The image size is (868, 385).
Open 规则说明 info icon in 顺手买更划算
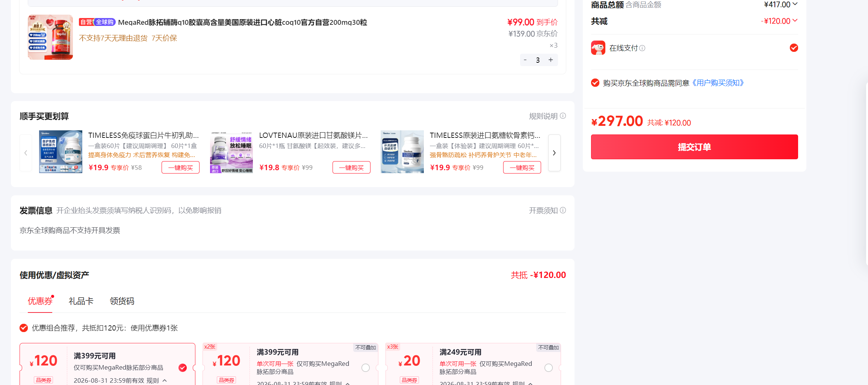[x=563, y=116]
